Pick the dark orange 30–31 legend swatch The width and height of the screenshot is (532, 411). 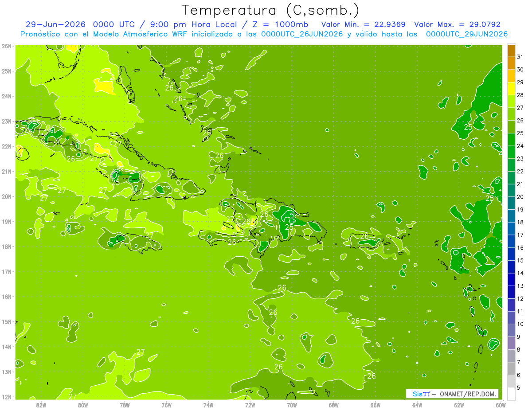click(x=511, y=63)
